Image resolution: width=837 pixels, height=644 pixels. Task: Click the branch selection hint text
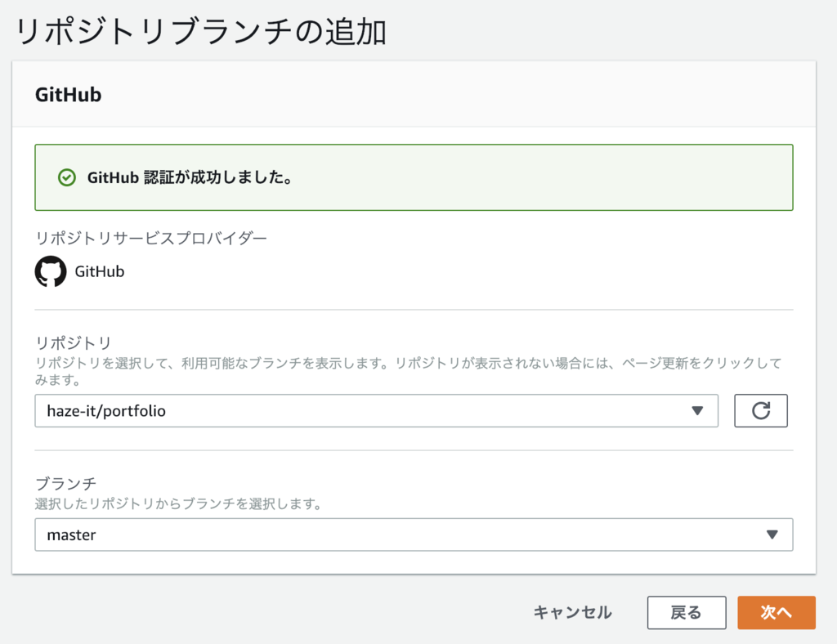pyautogui.click(x=179, y=503)
